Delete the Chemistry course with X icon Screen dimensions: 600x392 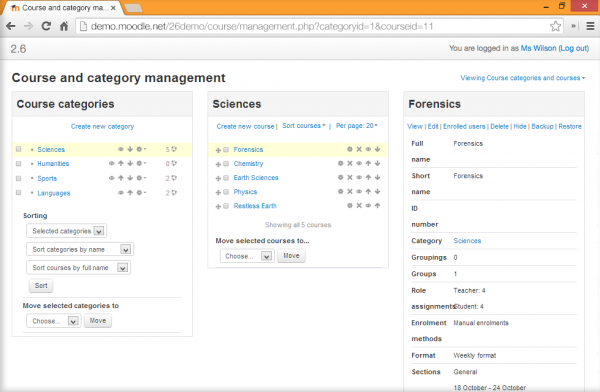pos(350,163)
